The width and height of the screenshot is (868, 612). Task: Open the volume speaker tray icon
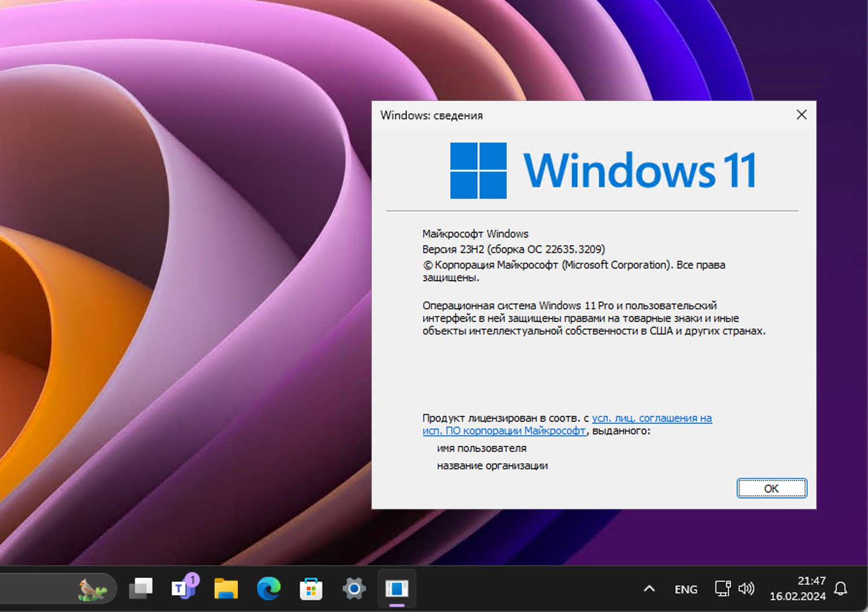click(x=746, y=589)
